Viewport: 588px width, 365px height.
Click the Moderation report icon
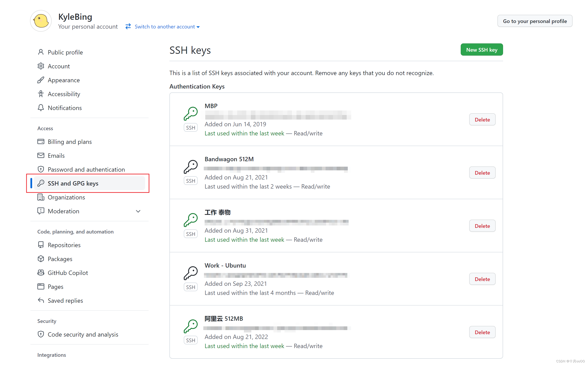click(x=41, y=211)
